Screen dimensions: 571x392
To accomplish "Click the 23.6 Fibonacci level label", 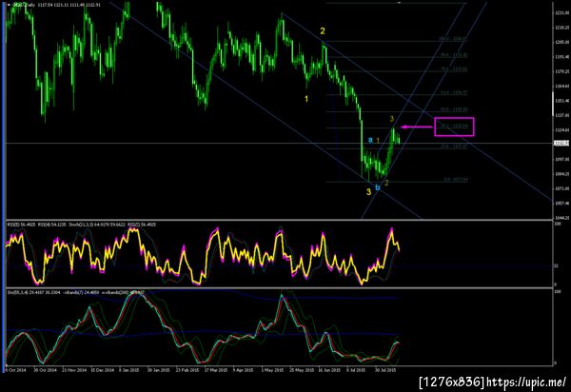I will coord(454,147).
